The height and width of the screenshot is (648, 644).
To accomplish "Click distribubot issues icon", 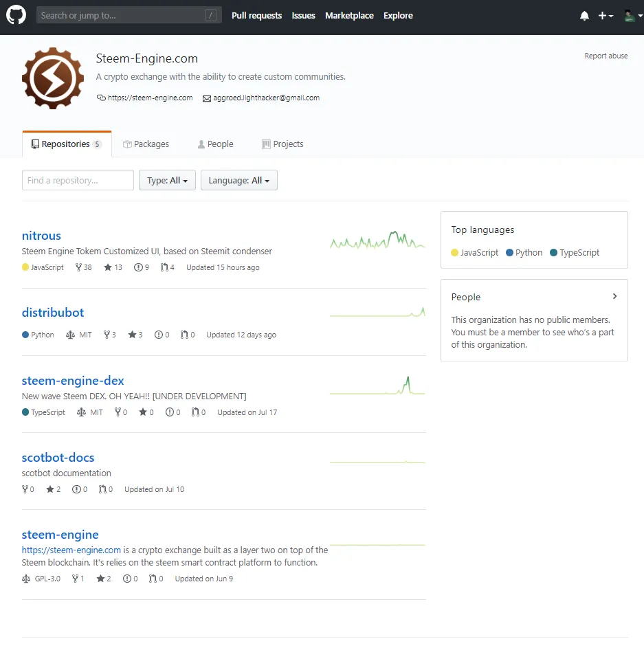I will (158, 335).
